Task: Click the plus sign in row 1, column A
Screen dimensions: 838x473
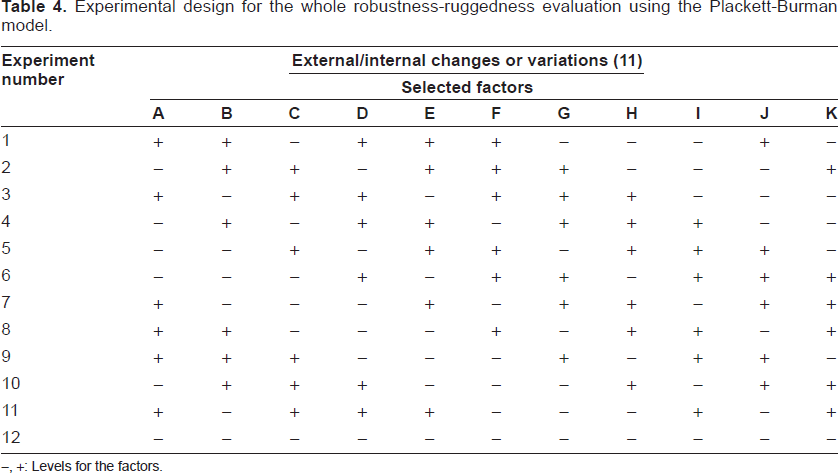Action: click(158, 143)
